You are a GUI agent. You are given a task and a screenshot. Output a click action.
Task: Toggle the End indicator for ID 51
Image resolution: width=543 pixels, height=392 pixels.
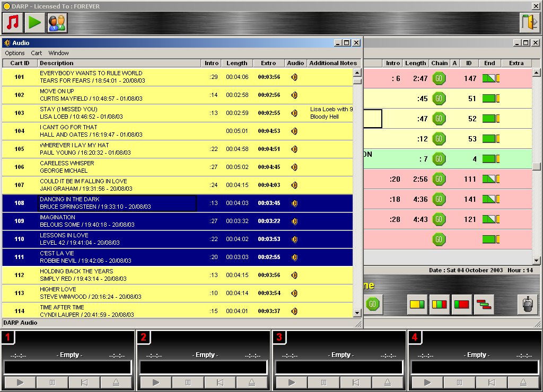[491, 99]
